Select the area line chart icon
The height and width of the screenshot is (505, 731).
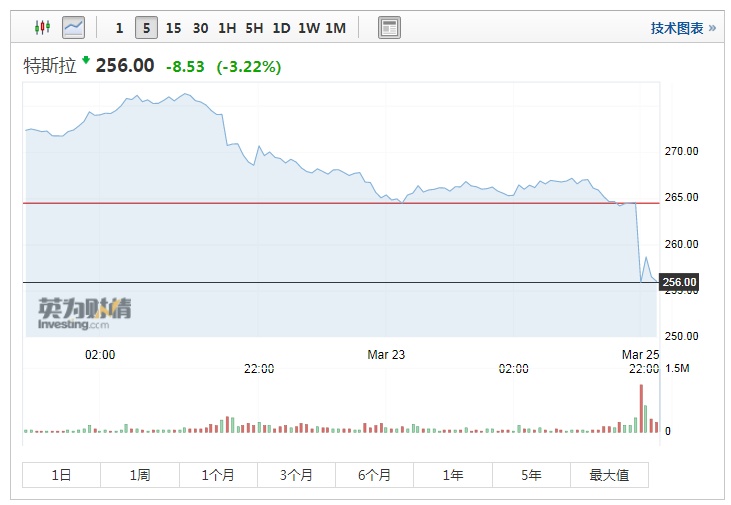(73, 28)
